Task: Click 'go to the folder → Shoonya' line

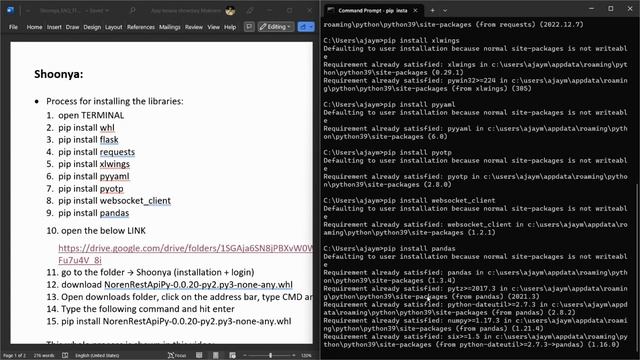Action: [x=158, y=272]
